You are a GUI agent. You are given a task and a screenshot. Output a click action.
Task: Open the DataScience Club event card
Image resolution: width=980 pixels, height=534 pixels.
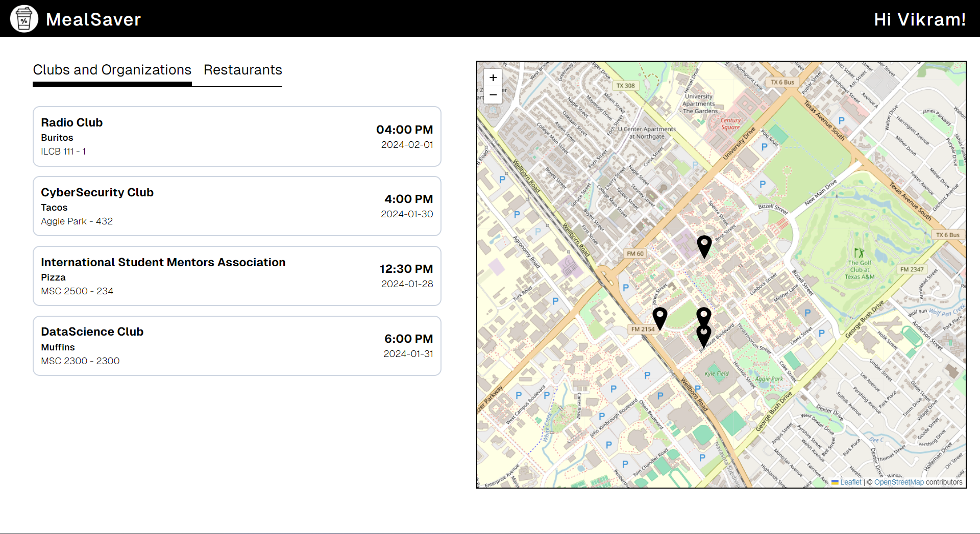237,346
